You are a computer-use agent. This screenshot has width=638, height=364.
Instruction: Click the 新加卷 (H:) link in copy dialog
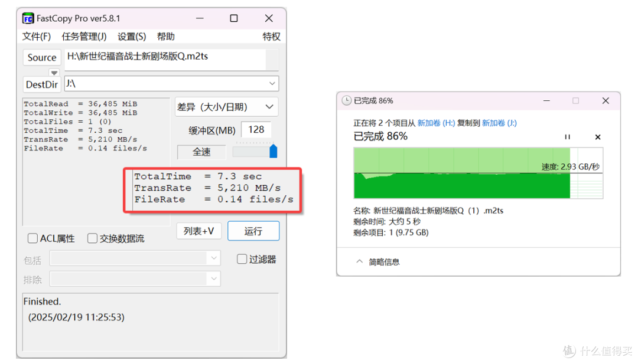point(436,123)
